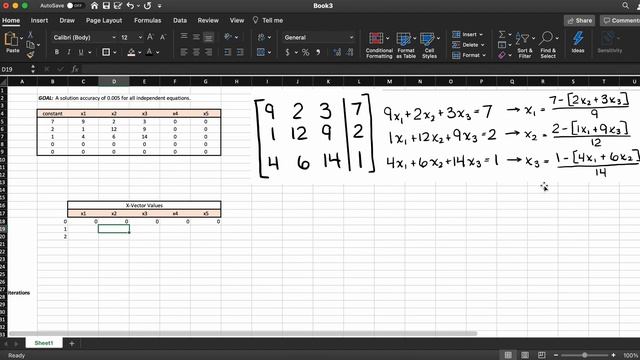Image resolution: width=640 pixels, height=360 pixels.
Task: Click the Home icon in title bar
Action: (x=94, y=6)
